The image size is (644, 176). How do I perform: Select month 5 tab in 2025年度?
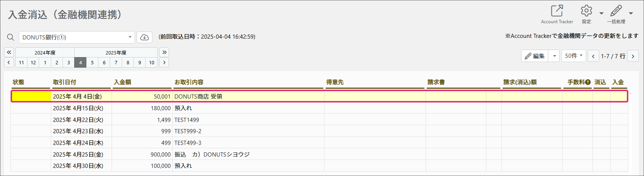click(x=92, y=63)
